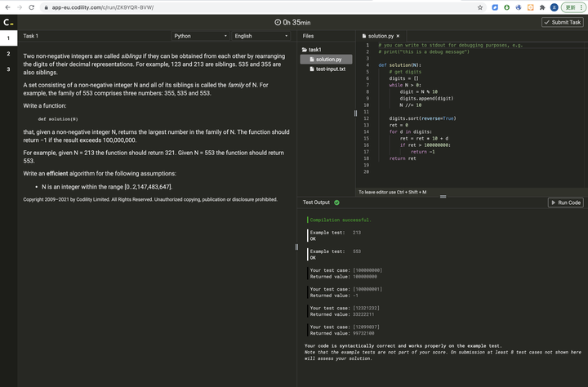Open the browser extensions puzzle icon
588x387 pixels.
(542, 7)
